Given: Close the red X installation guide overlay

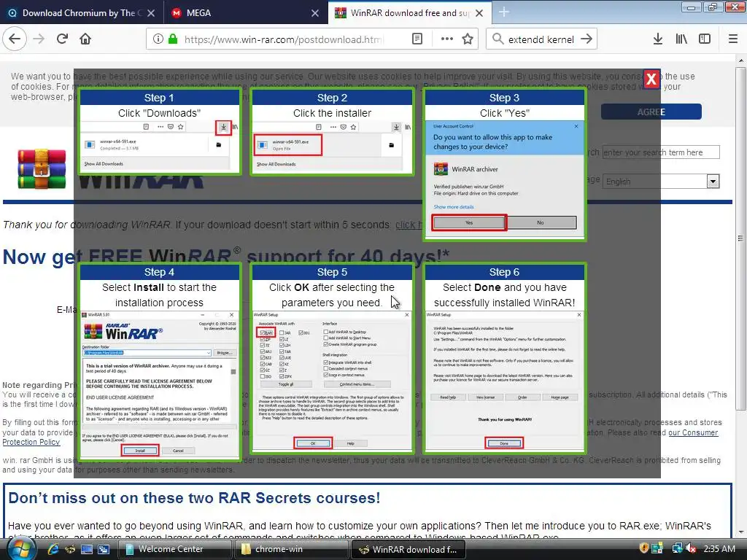Looking at the screenshot, I should [651, 79].
